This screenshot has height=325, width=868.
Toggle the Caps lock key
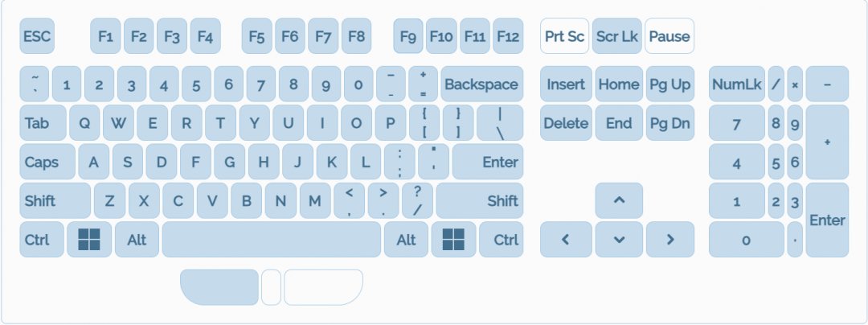pos(47,162)
